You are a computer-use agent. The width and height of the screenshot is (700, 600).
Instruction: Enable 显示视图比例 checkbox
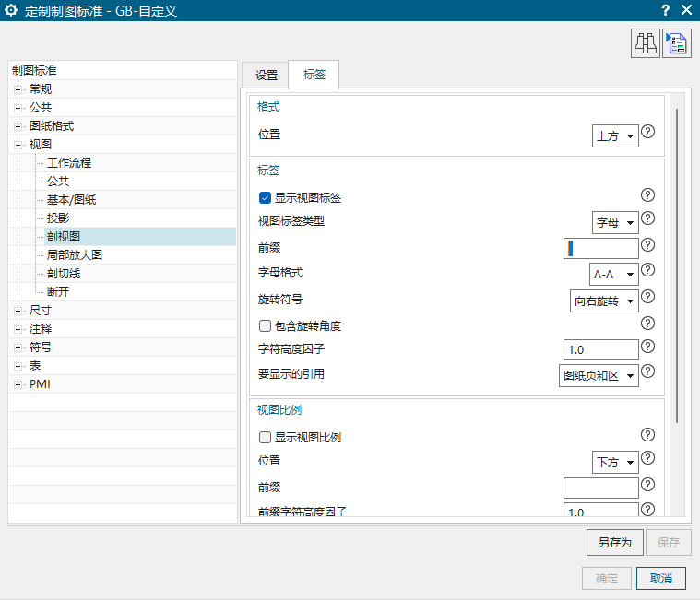(x=265, y=437)
